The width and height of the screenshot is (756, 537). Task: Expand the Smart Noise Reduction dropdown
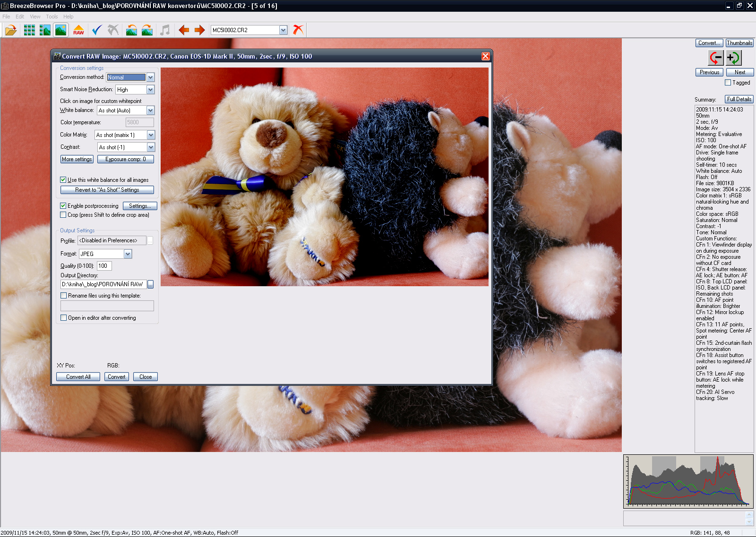[x=150, y=90]
